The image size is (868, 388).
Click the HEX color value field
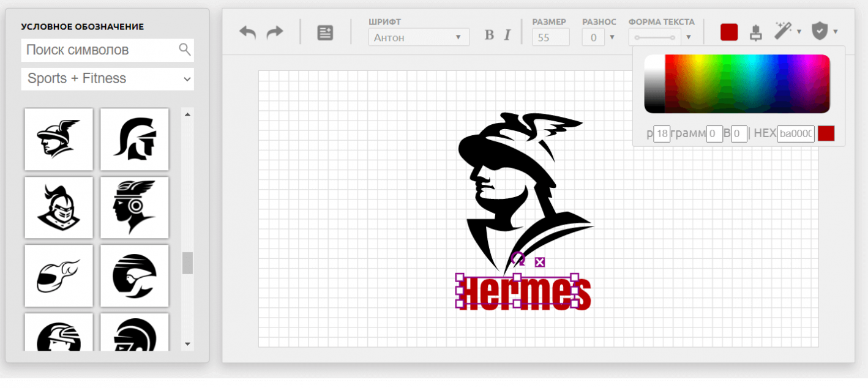coord(796,133)
